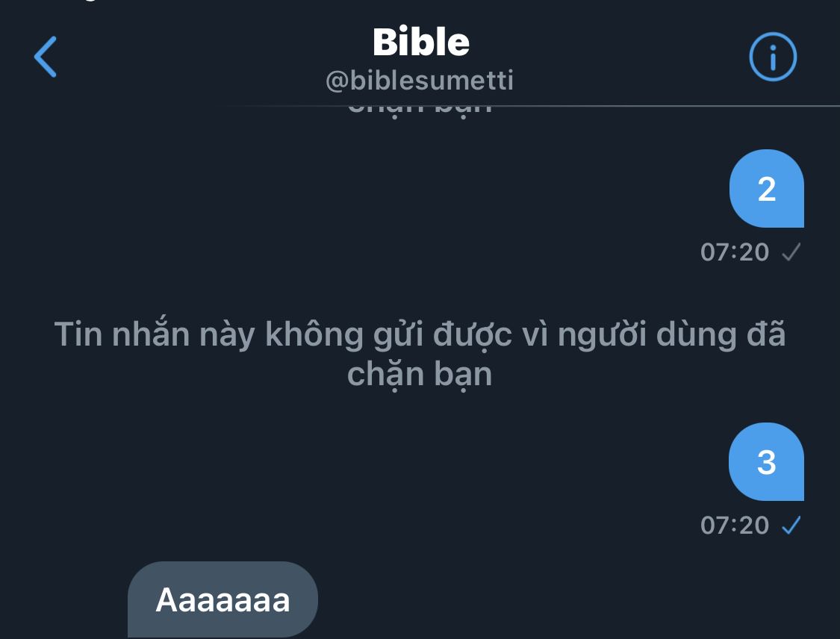Tap the gray sent checkmark under message 2
Screen dimensions: 840x639
click(x=791, y=252)
